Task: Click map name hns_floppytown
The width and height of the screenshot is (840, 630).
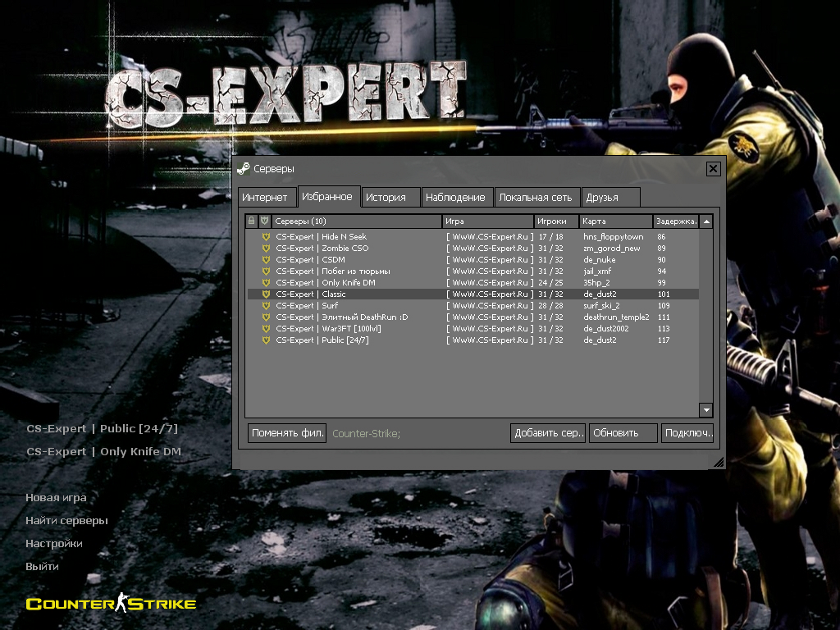Action: click(x=614, y=237)
